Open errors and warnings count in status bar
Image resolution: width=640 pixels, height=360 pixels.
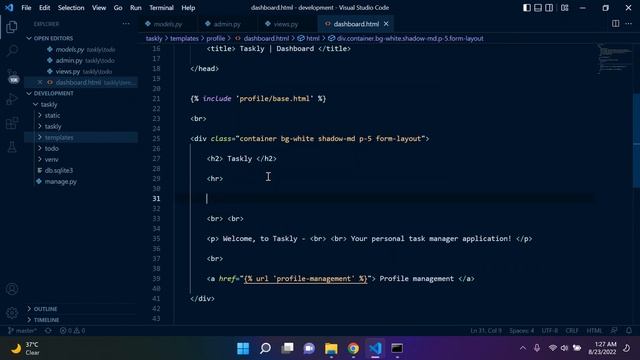point(72,331)
